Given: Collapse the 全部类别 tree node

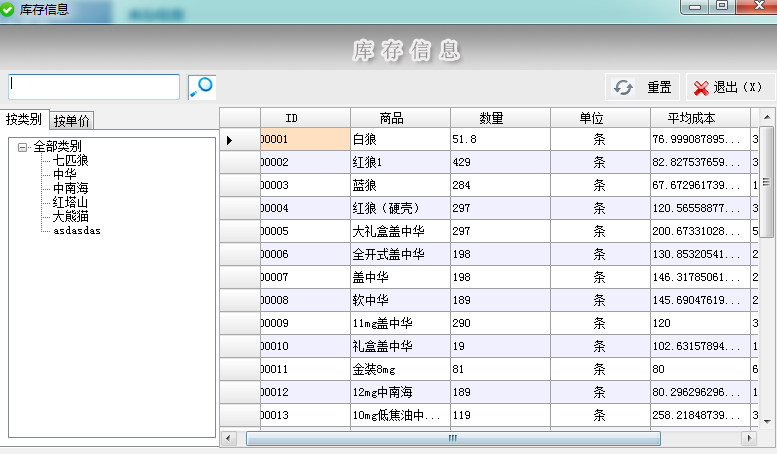Looking at the screenshot, I should coord(22,147).
